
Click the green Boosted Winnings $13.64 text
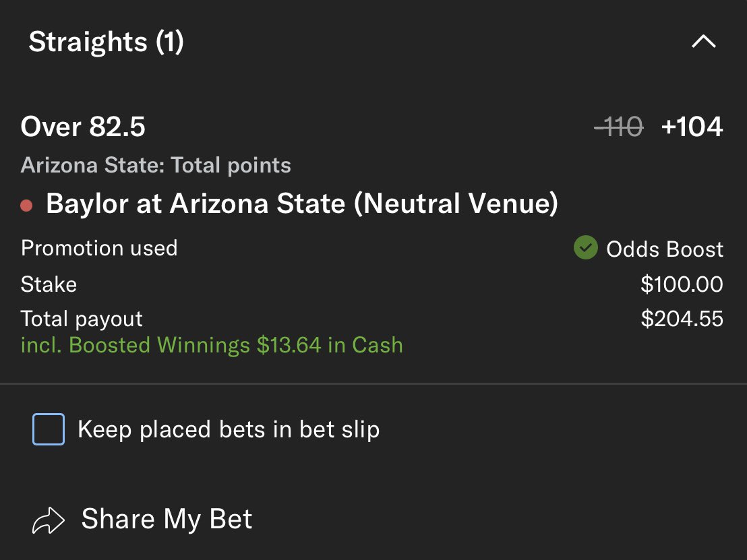pos(212,345)
